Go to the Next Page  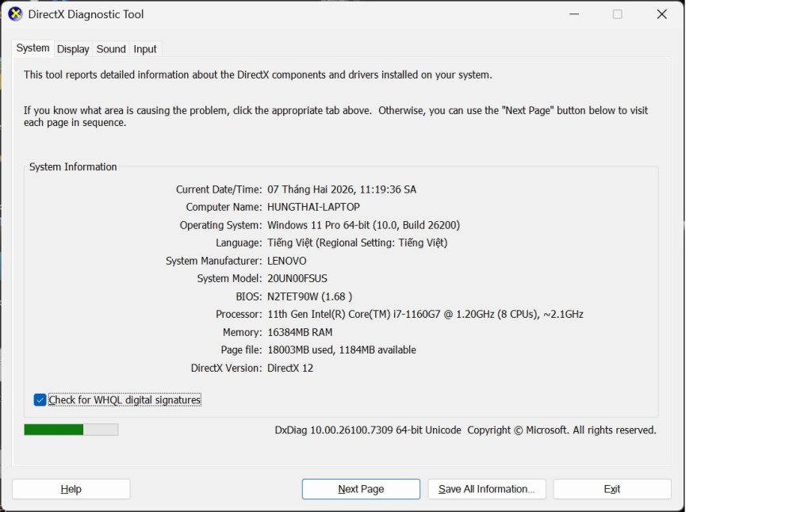click(x=361, y=489)
